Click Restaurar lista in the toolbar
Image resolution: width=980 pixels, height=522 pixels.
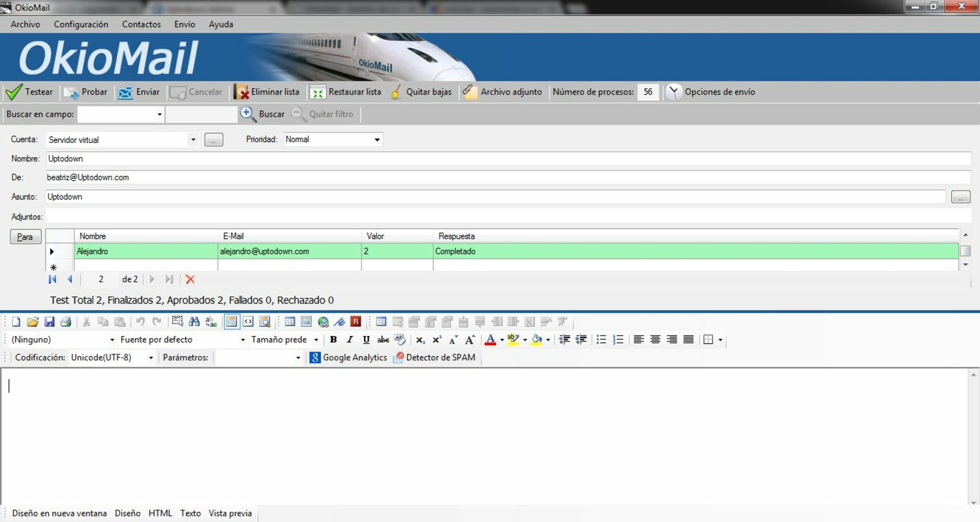pos(346,92)
